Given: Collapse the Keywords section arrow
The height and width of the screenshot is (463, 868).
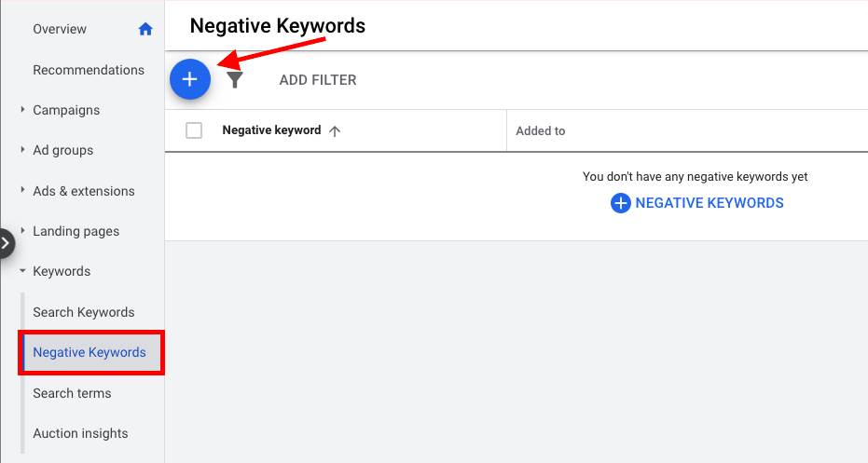Looking at the screenshot, I should pyautogui.click(x=22, y=271).
